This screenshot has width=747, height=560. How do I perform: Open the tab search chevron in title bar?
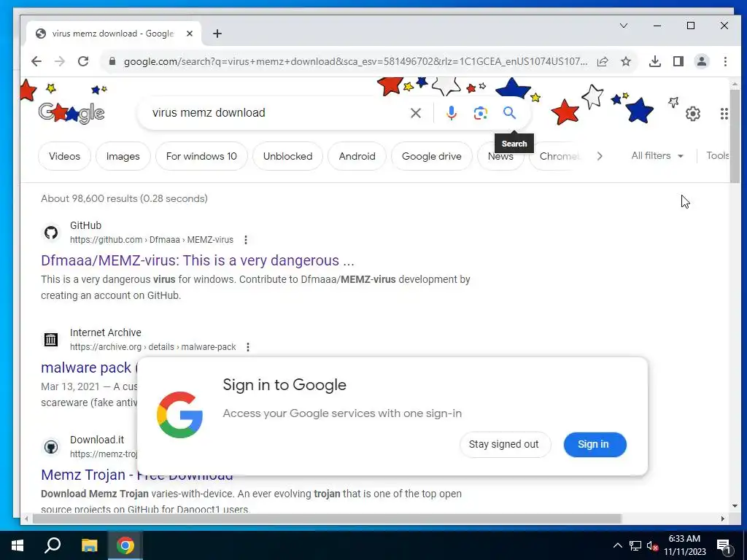click(x=624, y=26)
